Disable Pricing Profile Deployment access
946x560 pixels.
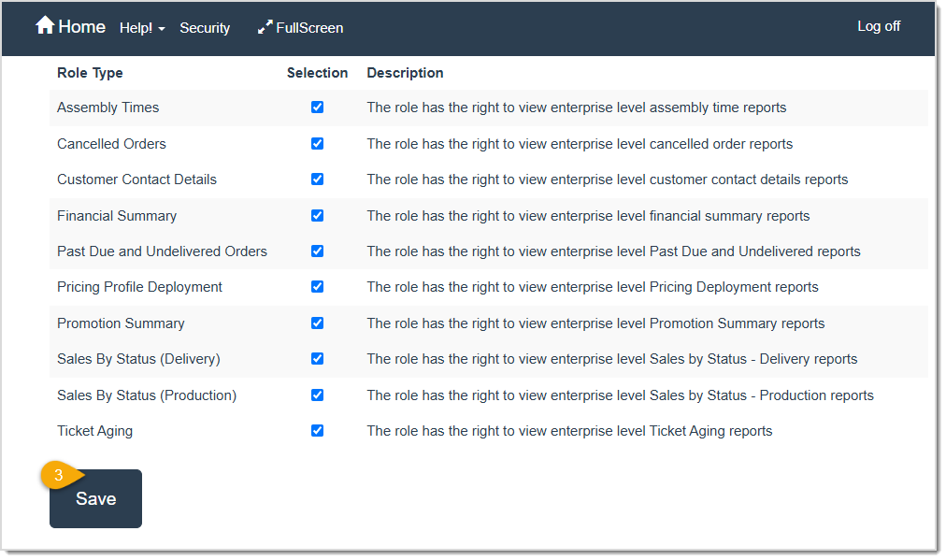click(x=317, y=287)
